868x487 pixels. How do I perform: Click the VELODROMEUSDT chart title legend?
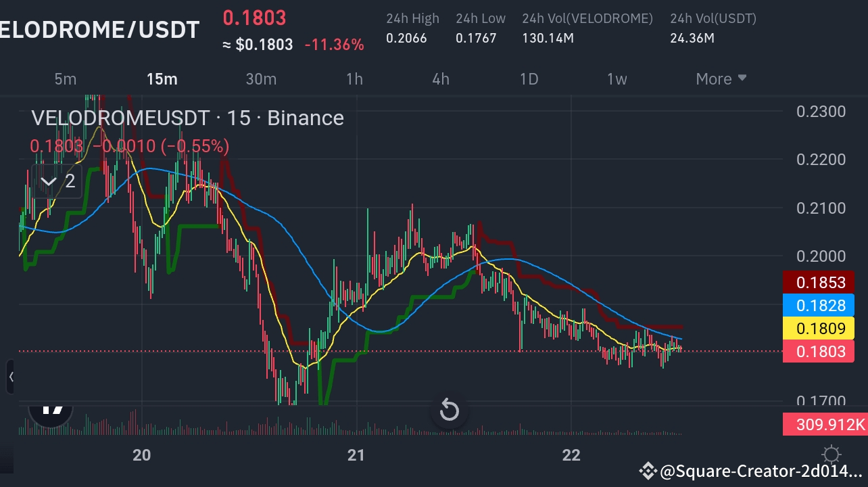187,118
